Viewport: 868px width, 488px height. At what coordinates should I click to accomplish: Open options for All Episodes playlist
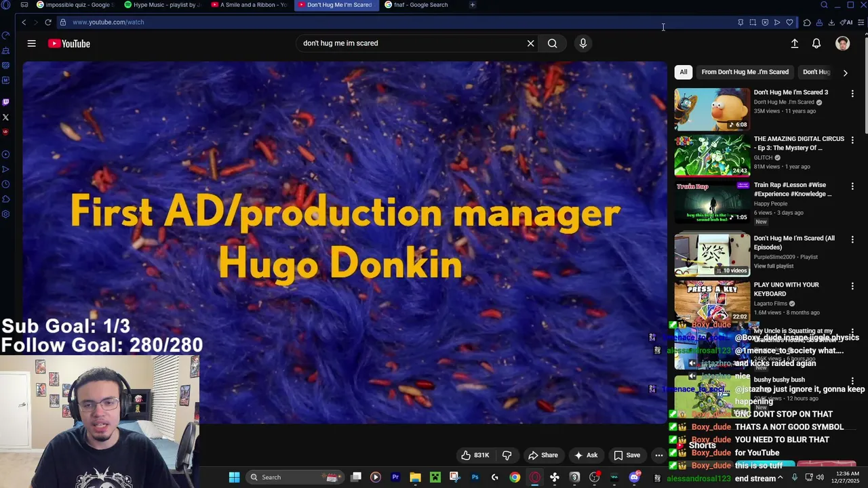pyautogui.click(x=852, y=240)
